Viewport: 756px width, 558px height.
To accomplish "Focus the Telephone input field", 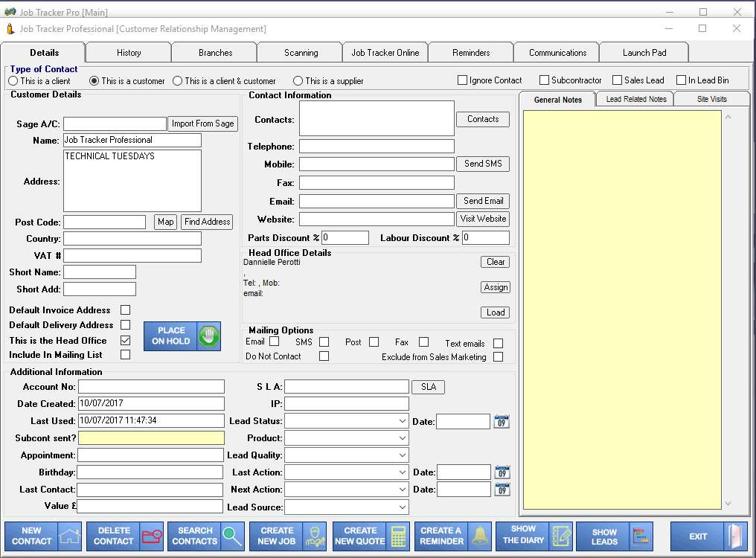I will click(x=377, y=146).
